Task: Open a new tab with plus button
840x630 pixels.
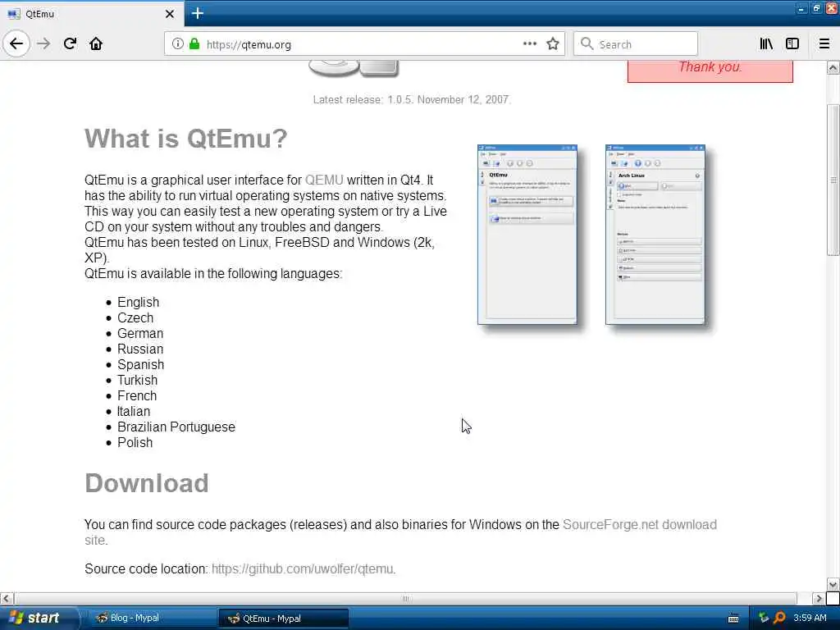Action: click(197, 13)
